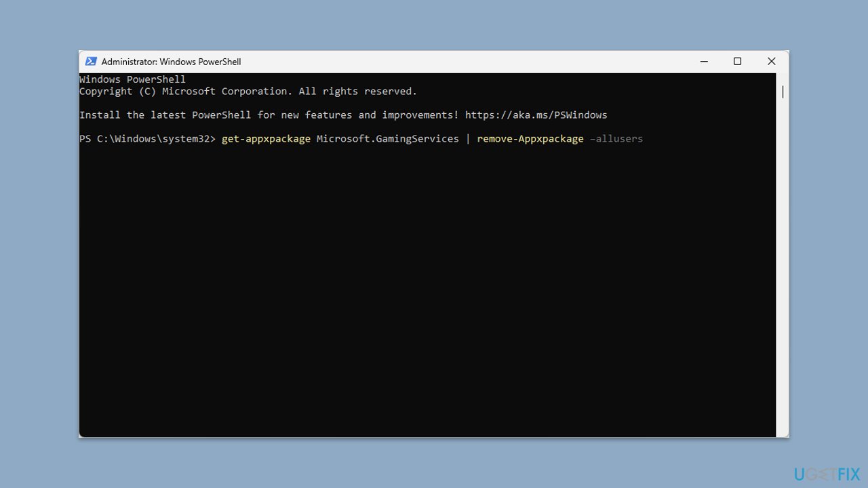This screenshot has width=868, height=488.
Task: Close the Administrator PowerShell window
Action: pyautogui.click(x=771, y=62)
